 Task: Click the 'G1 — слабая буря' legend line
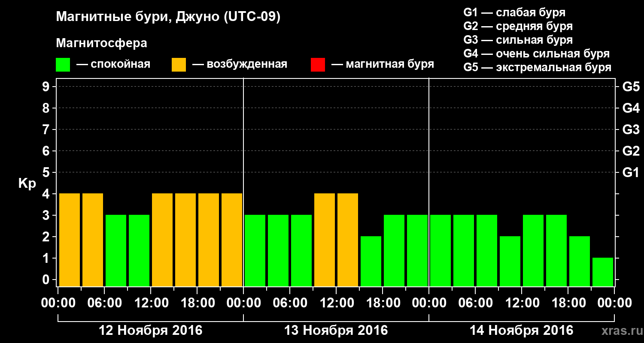(x=514, y=12)
